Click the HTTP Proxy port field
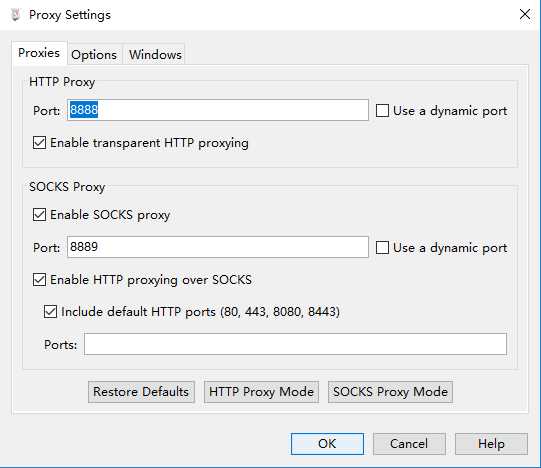 click(x=218, y=110)
